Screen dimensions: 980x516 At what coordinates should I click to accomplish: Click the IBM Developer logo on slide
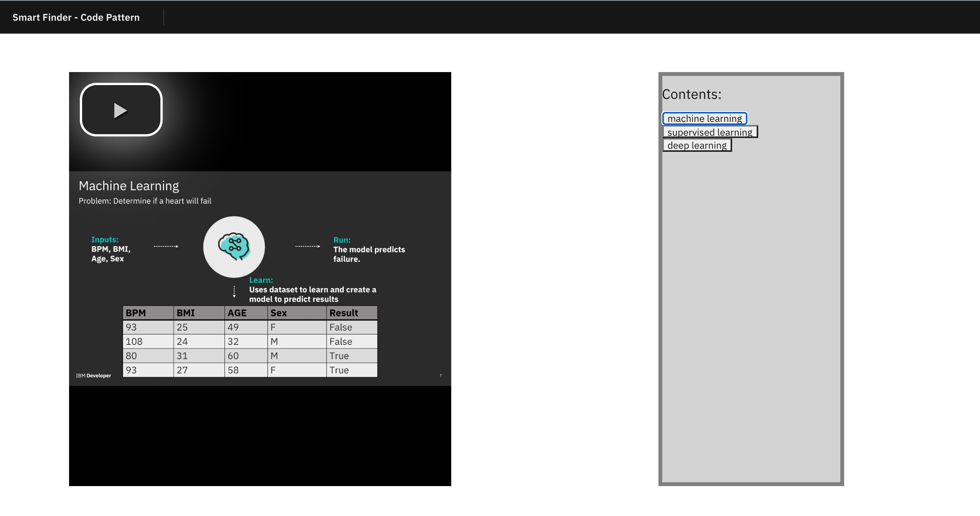click(x=93, y=375)
